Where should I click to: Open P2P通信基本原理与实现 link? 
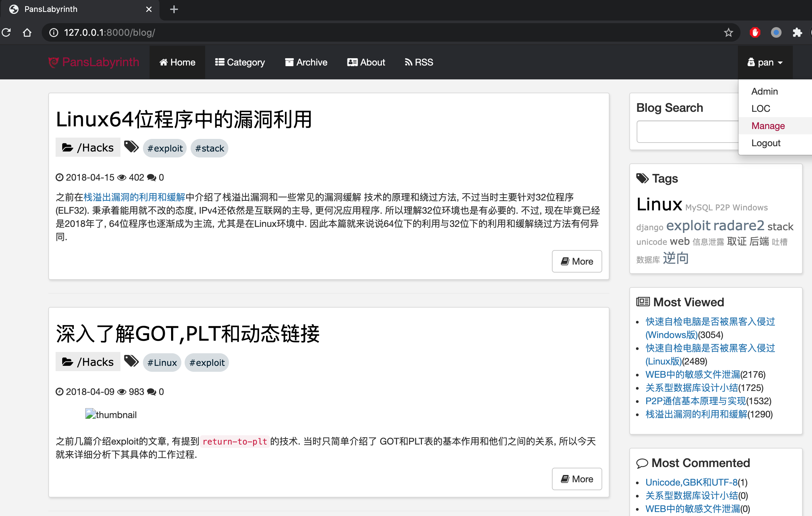696,401
